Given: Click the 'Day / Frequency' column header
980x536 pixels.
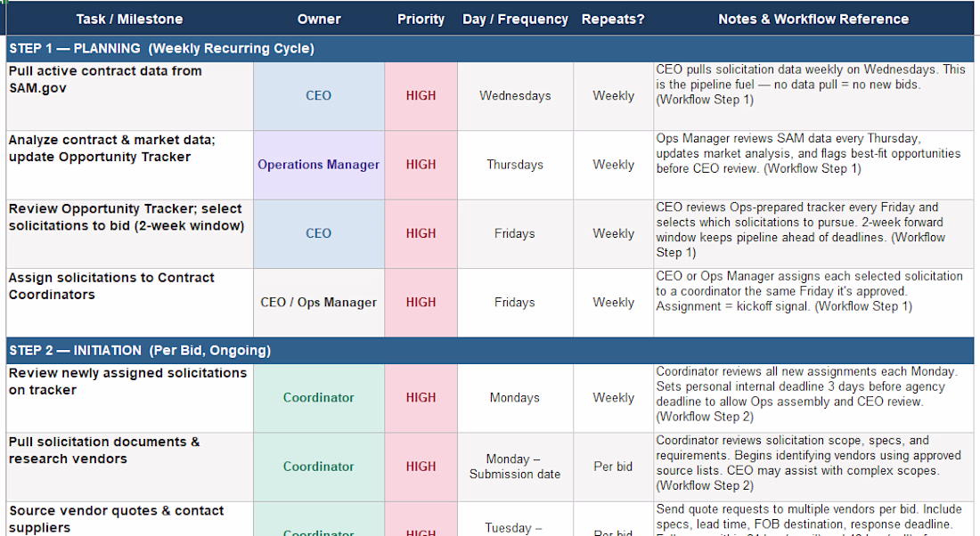Looking at the screenshot, I should (x=515, y=19).
